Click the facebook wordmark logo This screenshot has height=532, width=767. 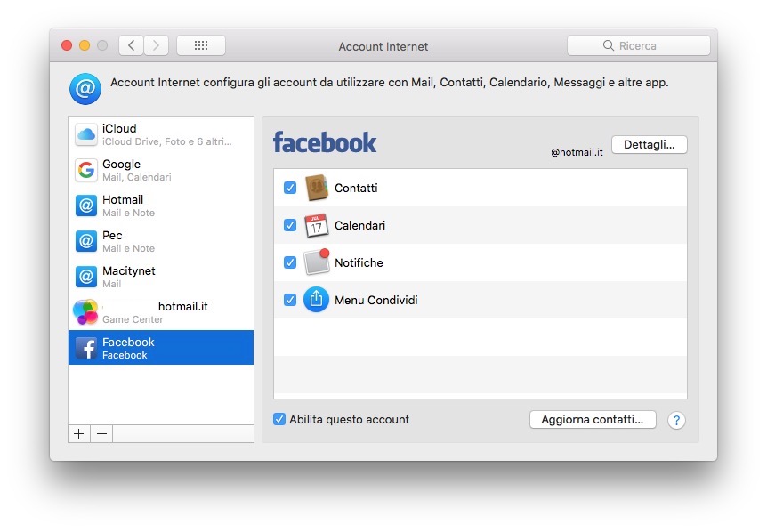click(x=325, y=142)
